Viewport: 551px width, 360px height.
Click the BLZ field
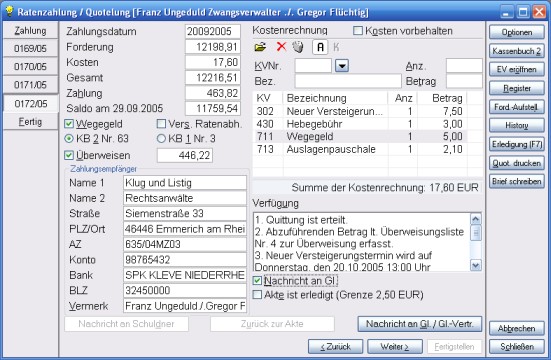coord(185,290)
